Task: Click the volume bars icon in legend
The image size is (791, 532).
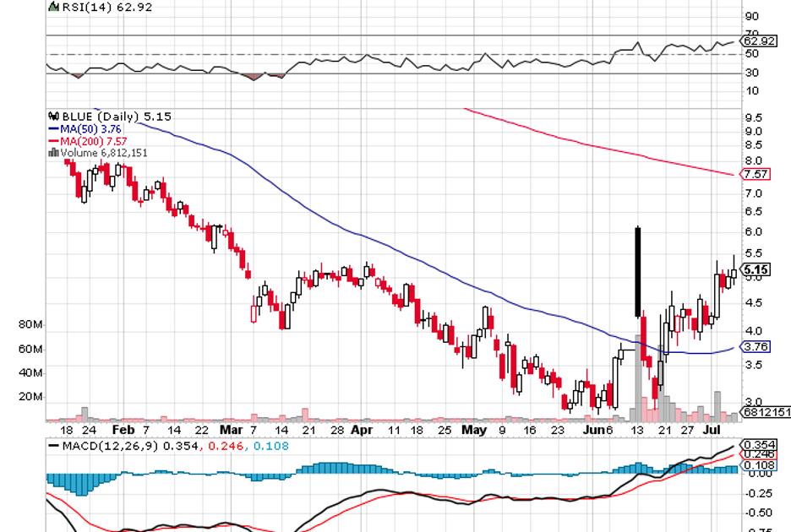Action: click(x=53, y=153)
